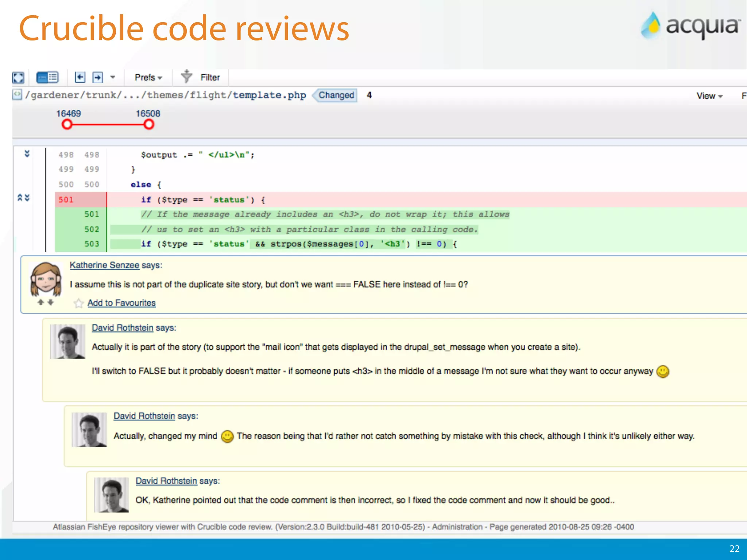
Task: Open the template.php file path
Action: (x=166, y=95)
